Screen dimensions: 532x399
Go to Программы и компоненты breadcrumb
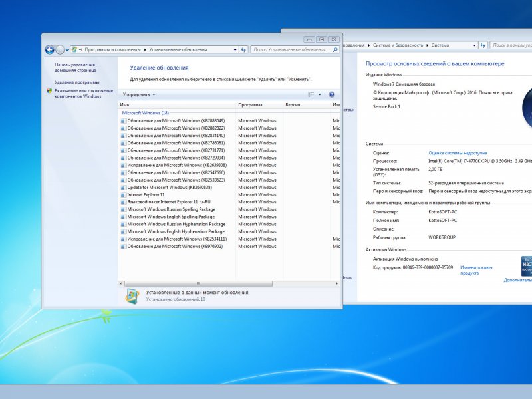coord(112,49)
